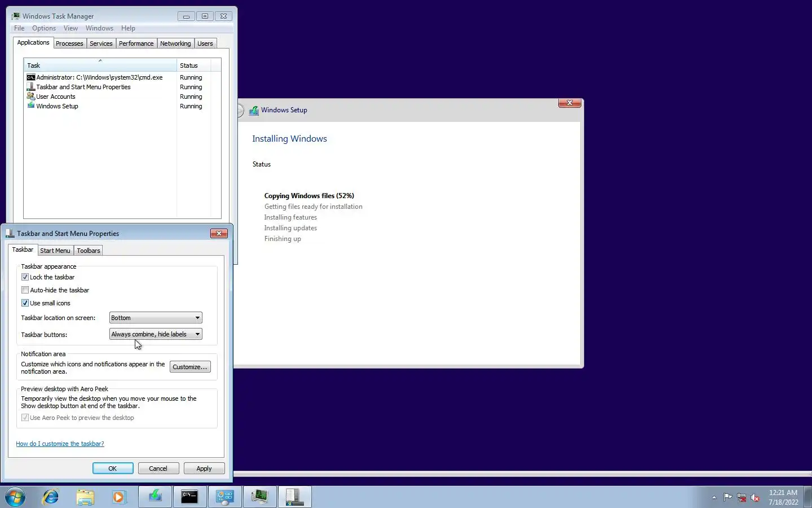The height and width of the screenshot is (508, 812).
Task: Sort by Status column header
Action: 194,65
